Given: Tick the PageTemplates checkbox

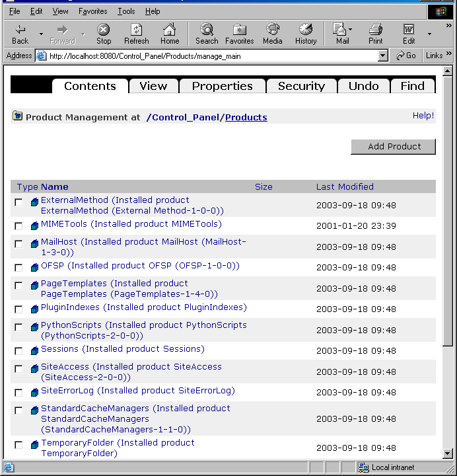Looking at the screenshot, I should (18, 286).
